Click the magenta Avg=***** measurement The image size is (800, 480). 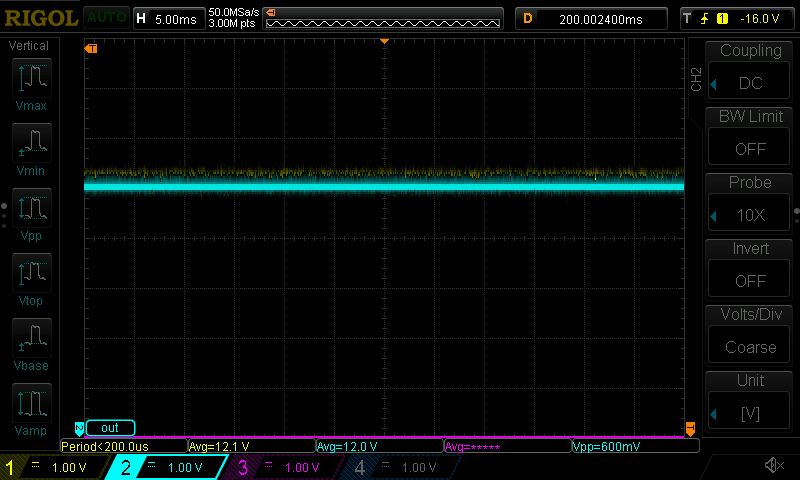click(508, 446)
